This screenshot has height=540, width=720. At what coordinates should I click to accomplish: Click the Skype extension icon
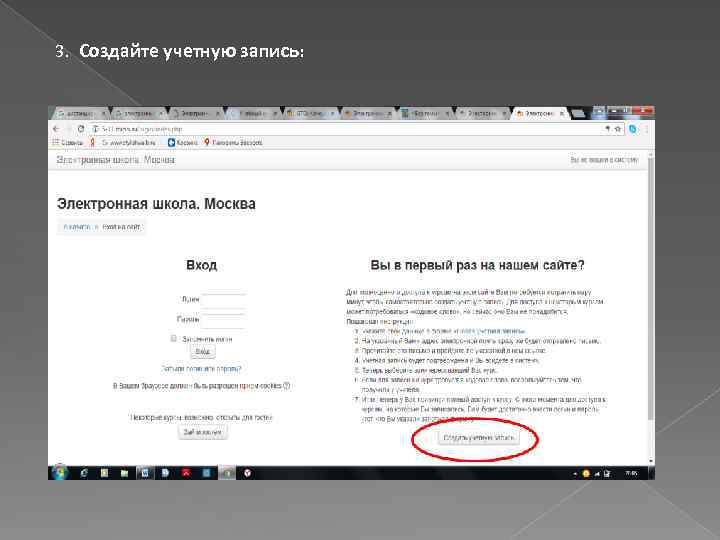pyautogui.click(x=633, y=129)
